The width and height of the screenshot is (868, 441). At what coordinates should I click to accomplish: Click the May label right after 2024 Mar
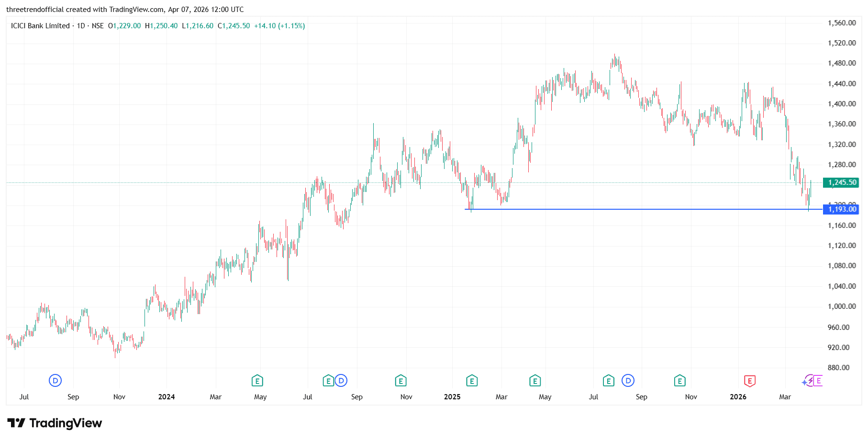(x=260, y=397)
